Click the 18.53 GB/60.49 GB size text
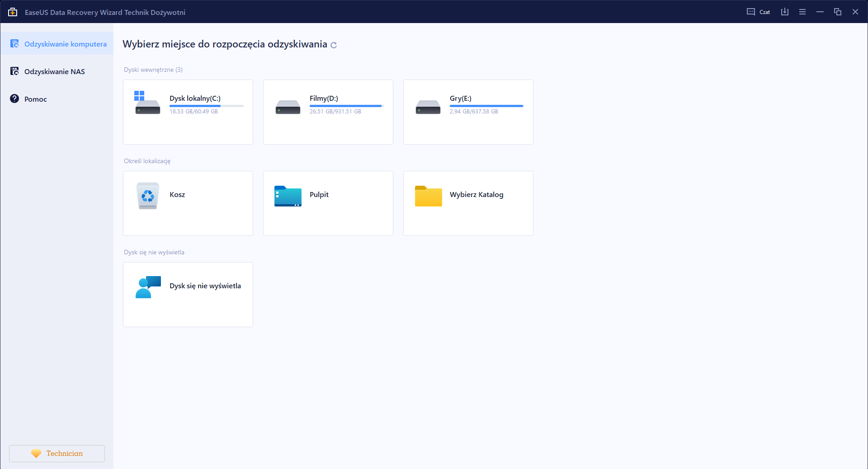The image size is (868, 469). pyautogui.click(x=193, y=112)
